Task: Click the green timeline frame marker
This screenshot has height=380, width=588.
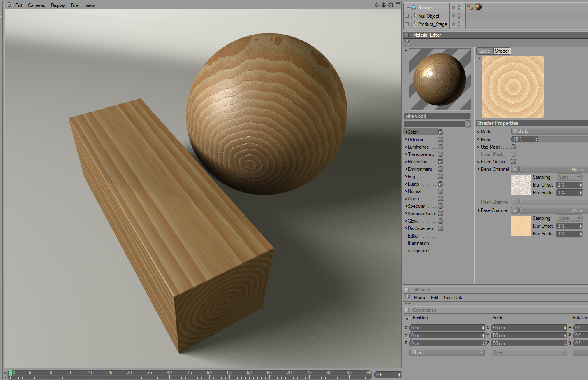Action: (x=10, y=373)
